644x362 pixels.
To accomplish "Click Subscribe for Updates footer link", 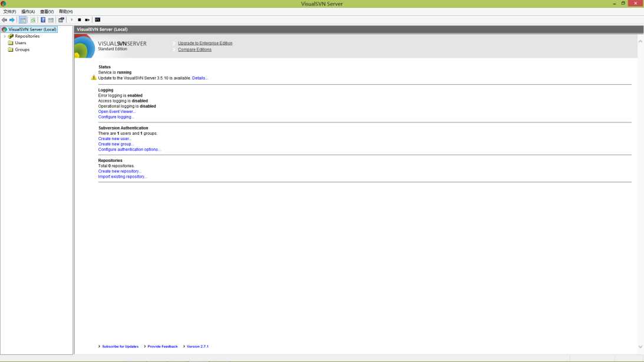I will point(120,347).
